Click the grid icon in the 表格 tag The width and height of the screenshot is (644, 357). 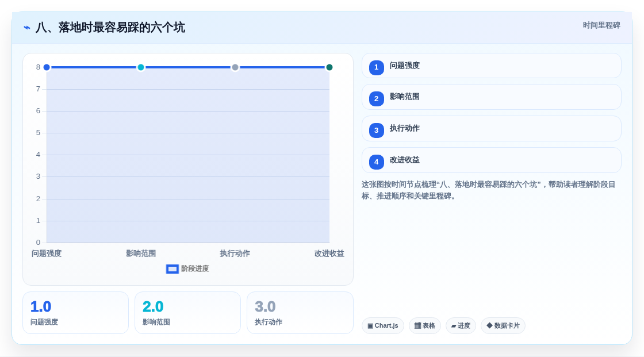417,326
